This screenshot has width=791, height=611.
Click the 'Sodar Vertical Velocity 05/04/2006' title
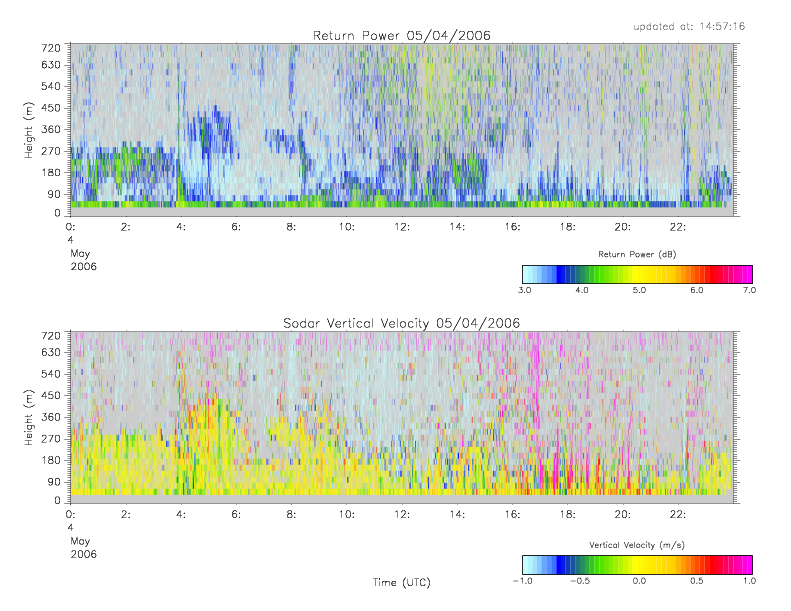point(402,323)
